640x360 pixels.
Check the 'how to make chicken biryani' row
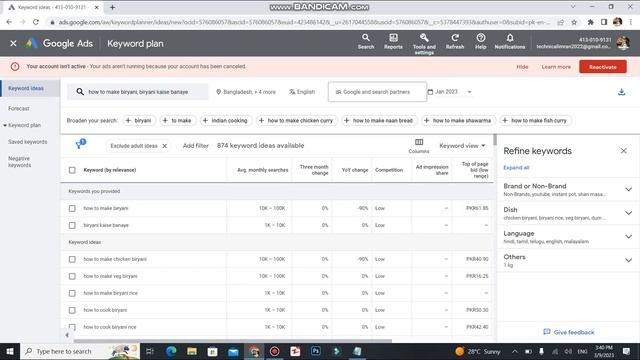click(72, 259)
